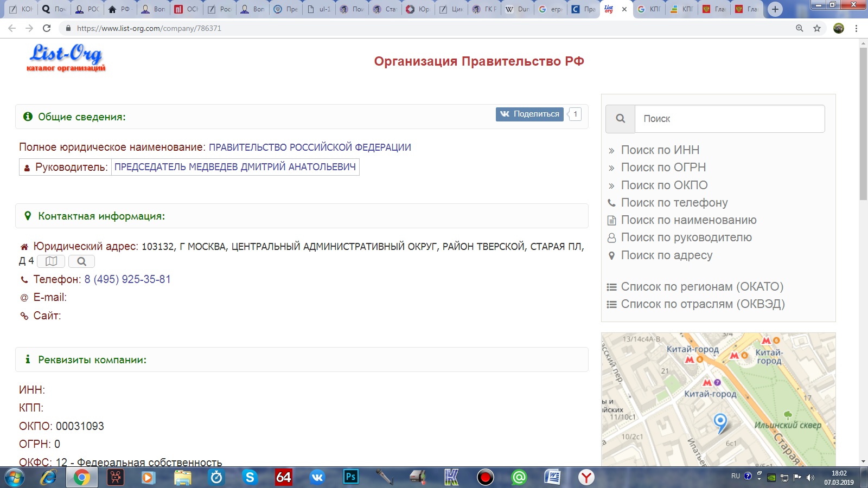Share page via VK Поделиться button
868x488 pixels.
529,114
